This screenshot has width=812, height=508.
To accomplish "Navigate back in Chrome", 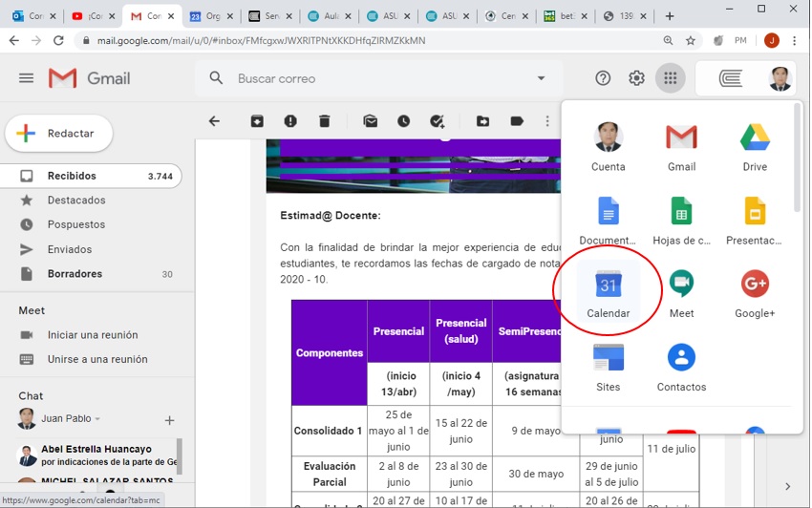I will pyautogui.click(x=14, y=40).
